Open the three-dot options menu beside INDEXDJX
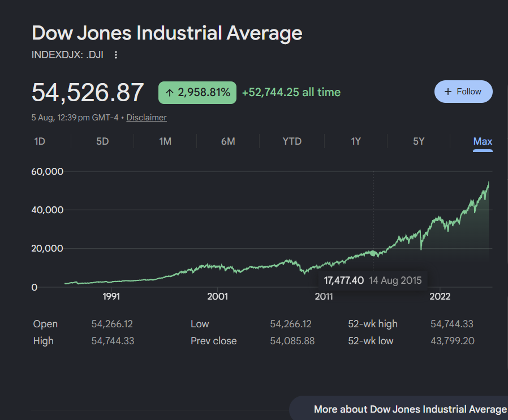Screen dimensions: 508x420 (115, 55)
